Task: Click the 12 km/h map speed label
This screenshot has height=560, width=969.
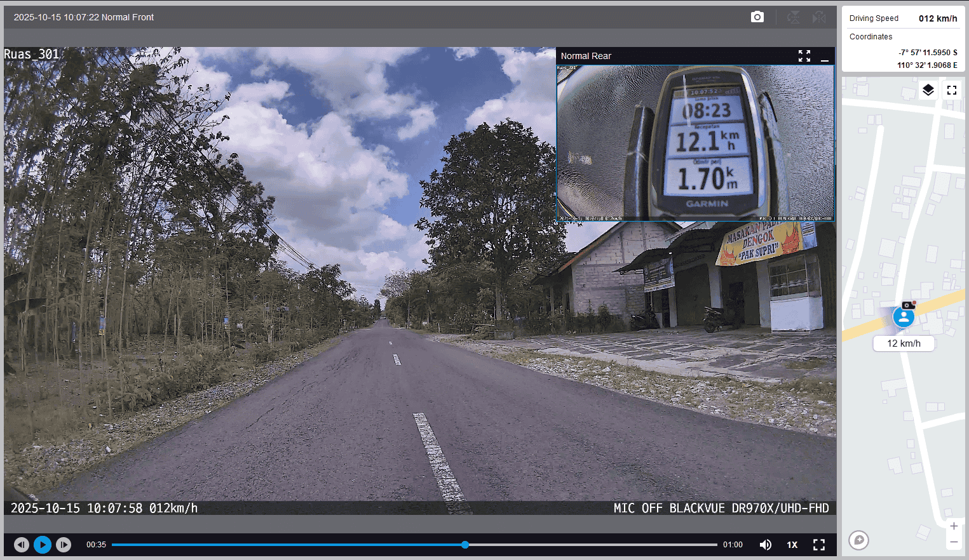Action: pyautogui.click(x=904, y=343)
